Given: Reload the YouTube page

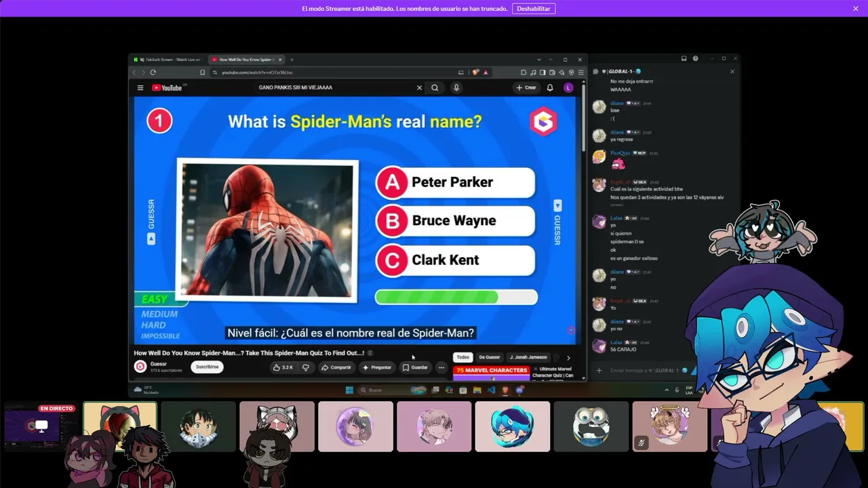Looking at the screenshot, I should (153, 73).
